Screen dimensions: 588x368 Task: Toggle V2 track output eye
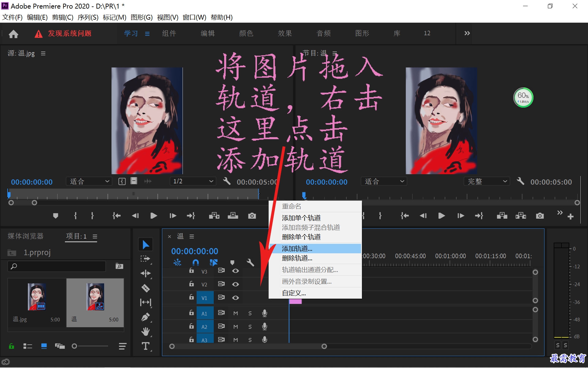pyautogui.click(x=235, y=284)
